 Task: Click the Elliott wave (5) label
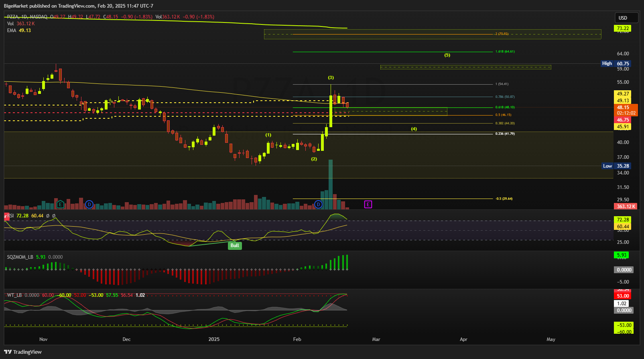[x=447, y=55]
